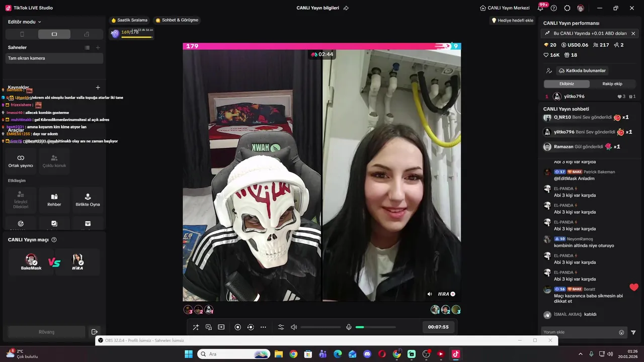Open the magic wand effects tool
644x362 pixels.
point(196,327)
